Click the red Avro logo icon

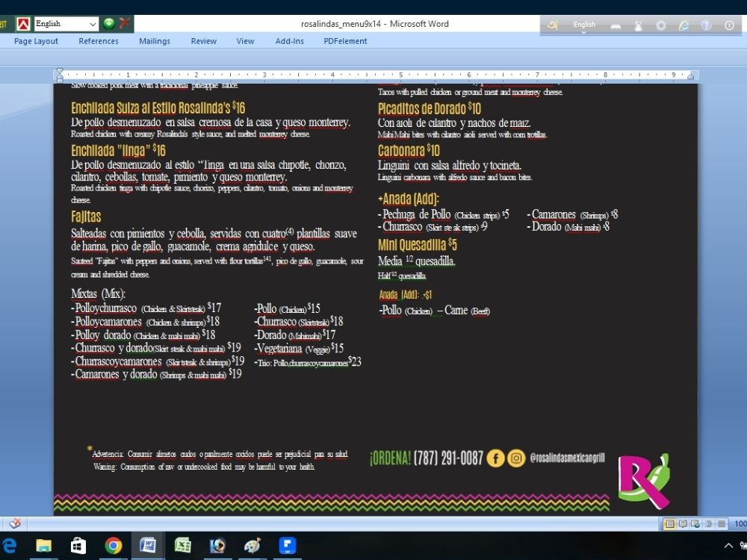[23, 23]
